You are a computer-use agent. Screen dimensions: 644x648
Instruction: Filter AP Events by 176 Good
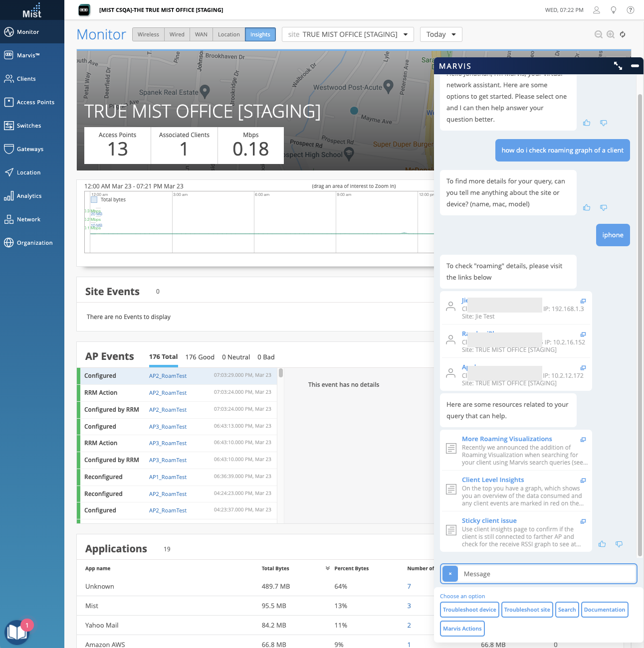200,357
